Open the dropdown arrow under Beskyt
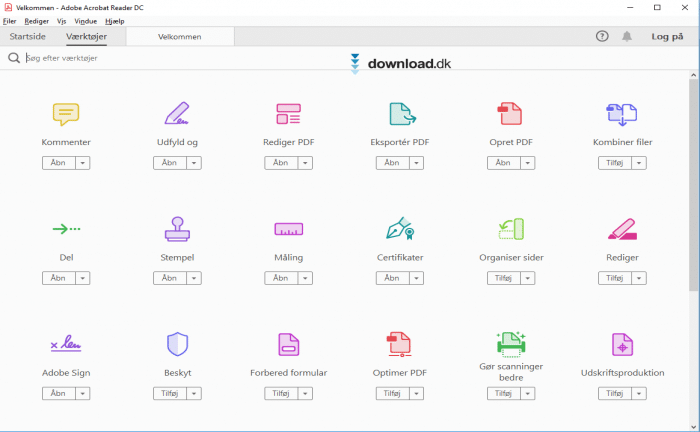 [x=194, y=393]
